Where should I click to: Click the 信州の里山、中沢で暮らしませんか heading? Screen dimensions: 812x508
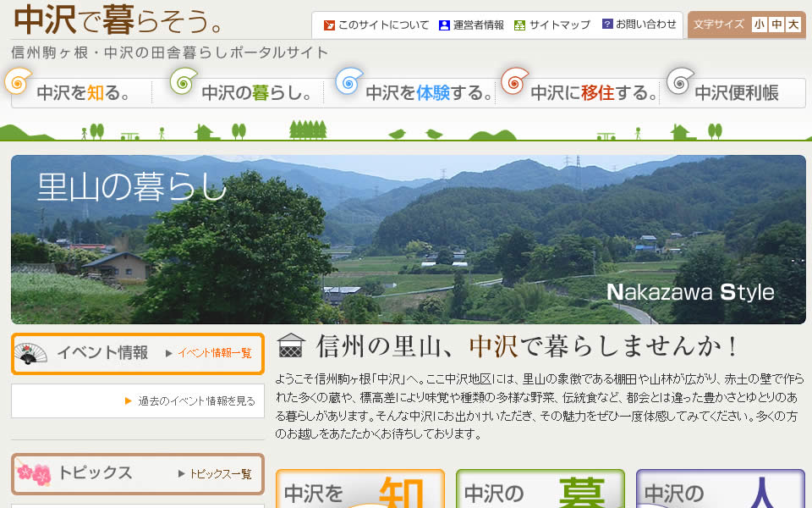tap(526, 346)
